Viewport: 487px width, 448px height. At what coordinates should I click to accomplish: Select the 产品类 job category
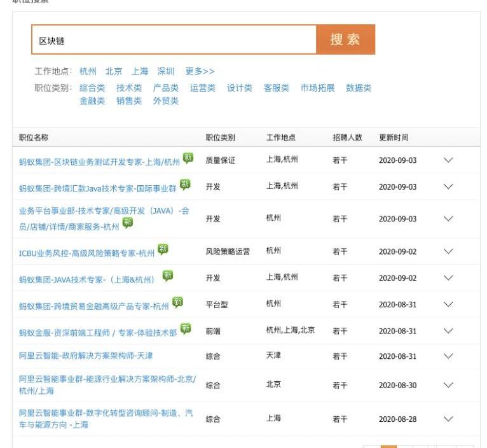coord(165,88)
